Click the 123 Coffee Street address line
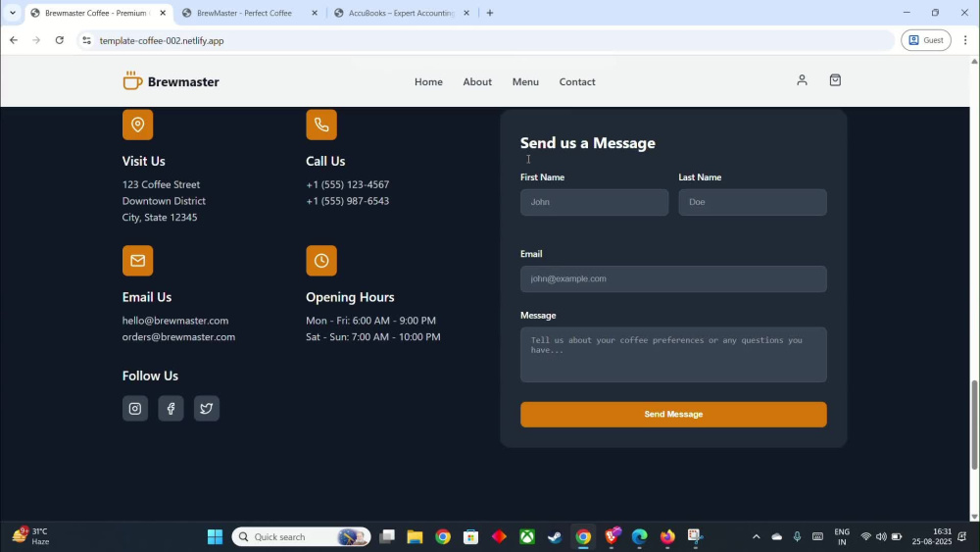 tap(162, 185)
